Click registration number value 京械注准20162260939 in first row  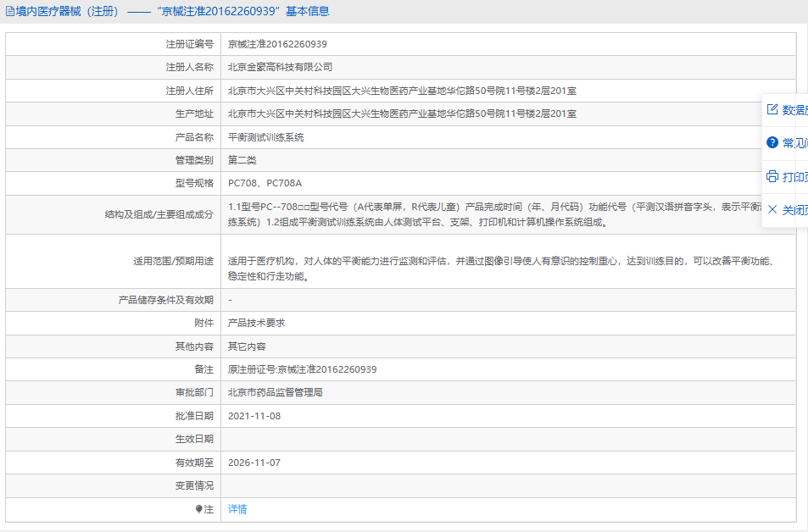pos(277,44)
